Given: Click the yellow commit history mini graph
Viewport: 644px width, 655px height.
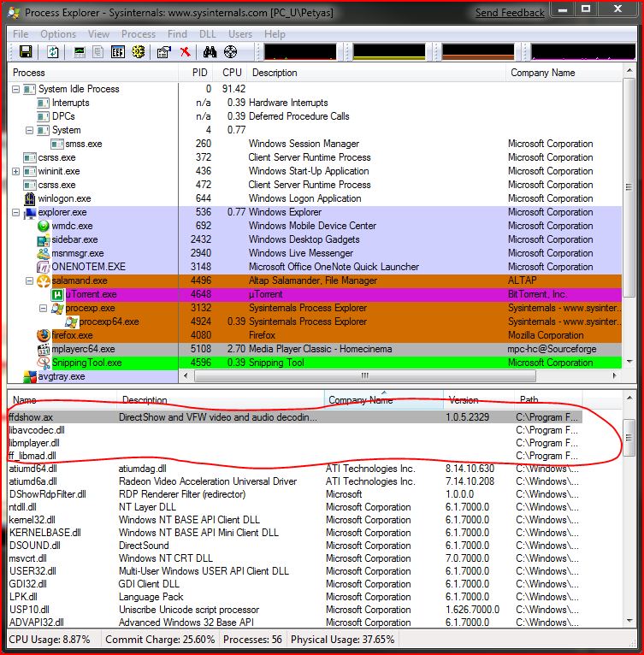Looking at the screenshot, I should [x=388, y=52].
